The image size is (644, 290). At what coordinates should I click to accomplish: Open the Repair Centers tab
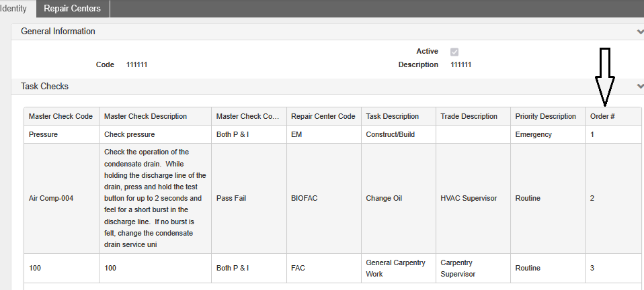pyautogui.click(x=72, y=9)
